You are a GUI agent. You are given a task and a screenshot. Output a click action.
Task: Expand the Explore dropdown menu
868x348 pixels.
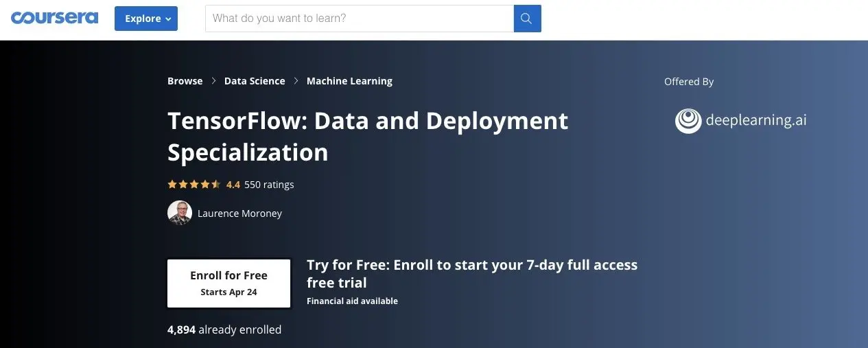pyautogui.click(x=146, y=19)
